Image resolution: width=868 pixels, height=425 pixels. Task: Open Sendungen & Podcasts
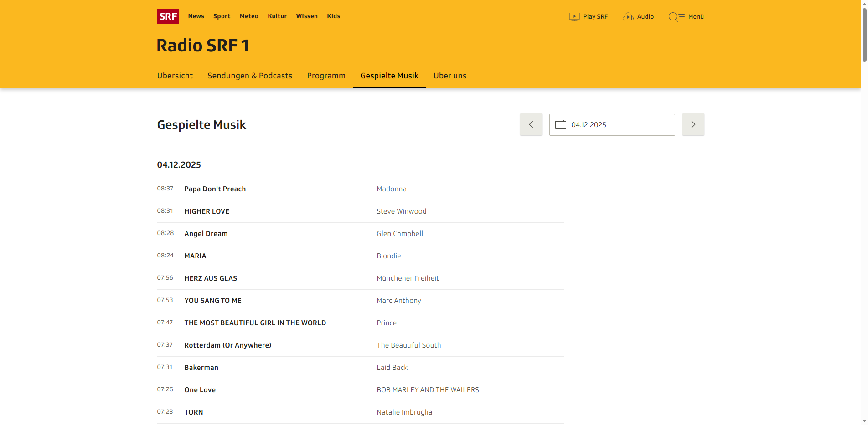click(x=250, y=76)
